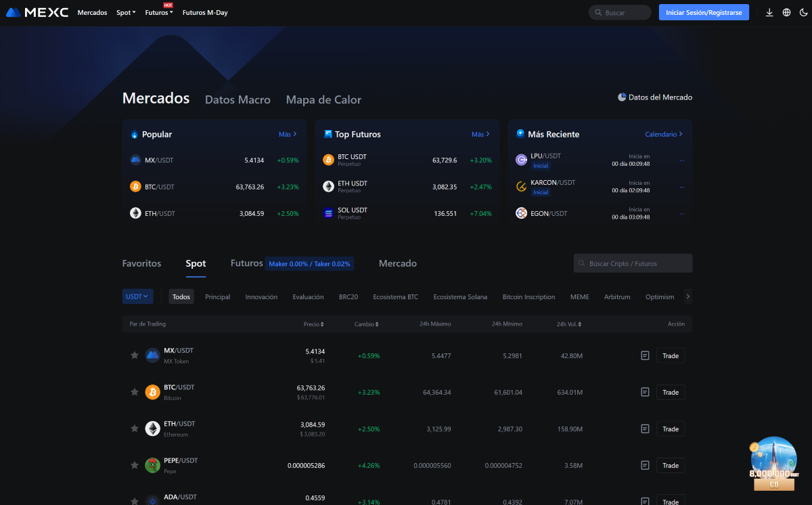Click LPU token icon
Viewport: 812px width, 505px height.
coord(521,160)
